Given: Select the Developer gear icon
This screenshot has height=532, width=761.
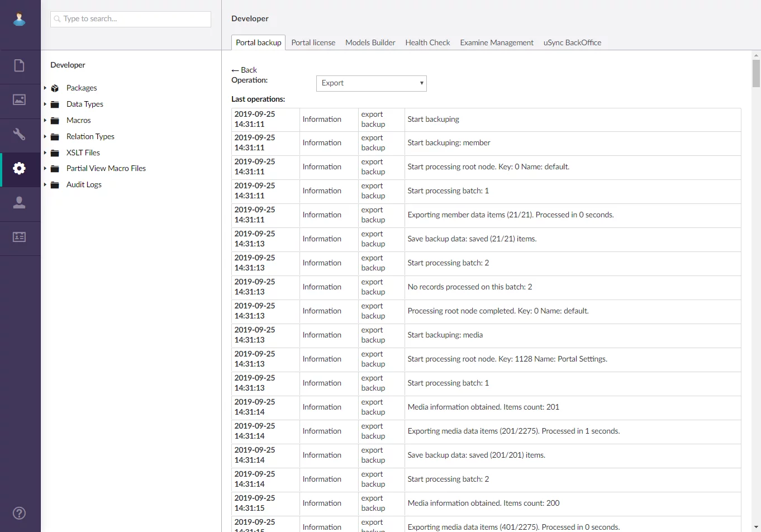Looking at the screenshot, I should click(x=20, y=168).
